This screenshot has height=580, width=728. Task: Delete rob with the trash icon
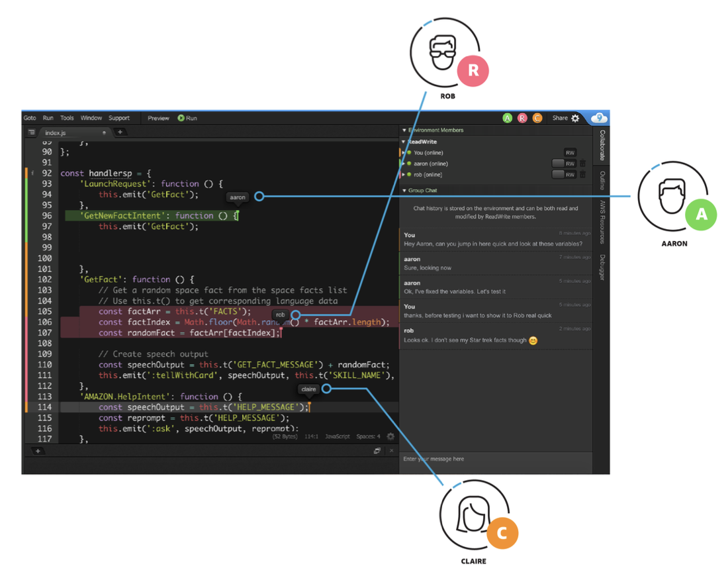coord(582,175)
